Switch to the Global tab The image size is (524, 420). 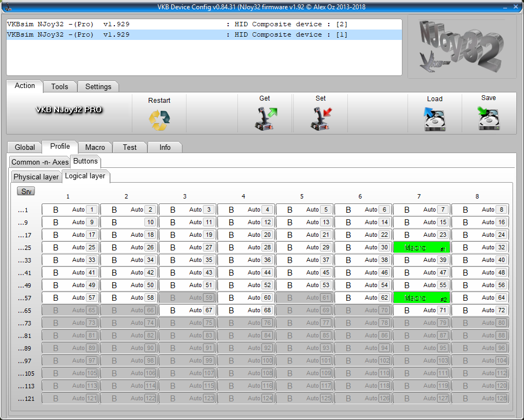point(25,147)
